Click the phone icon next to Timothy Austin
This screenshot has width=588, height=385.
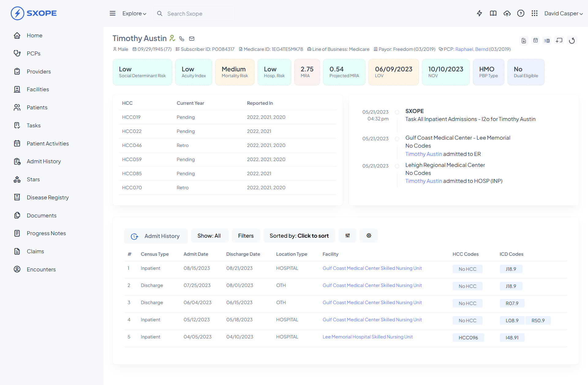[x=182, y=39]
